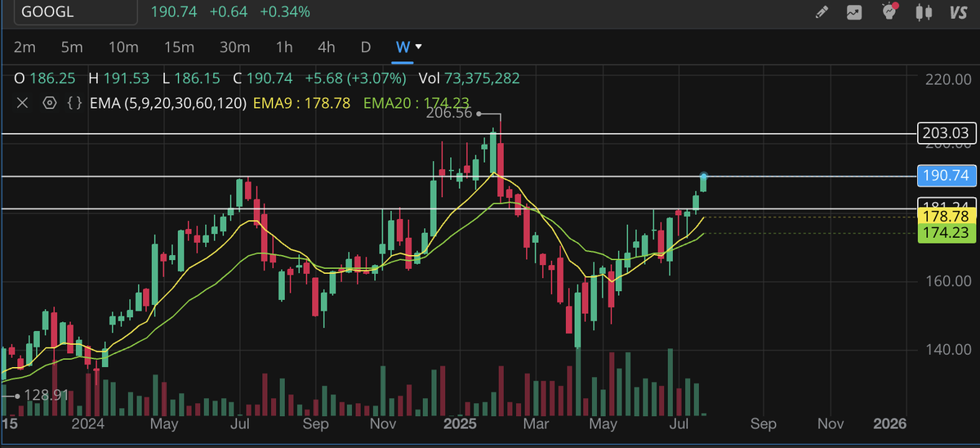Open EMA indicator settings hexagon icon

pos(49,103)
